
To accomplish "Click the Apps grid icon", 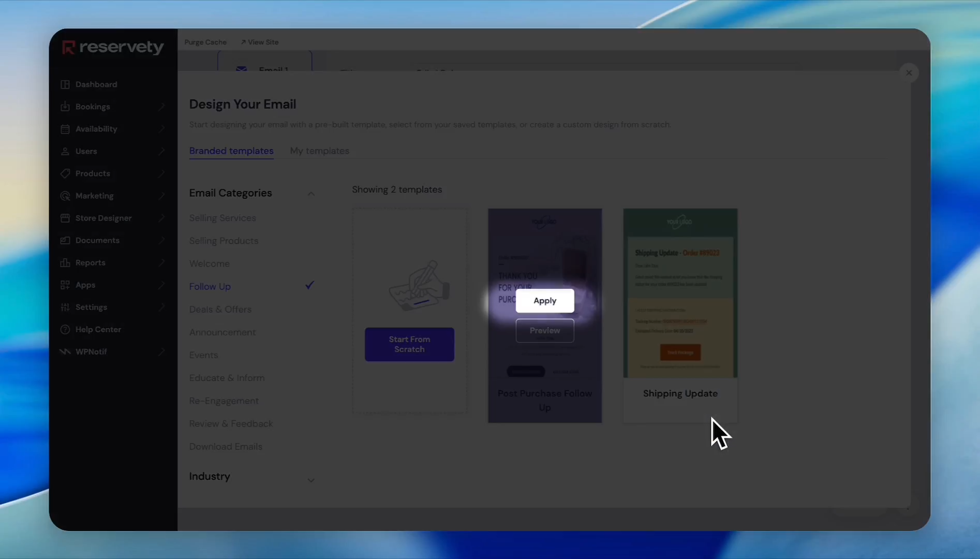I will [65, 285].
